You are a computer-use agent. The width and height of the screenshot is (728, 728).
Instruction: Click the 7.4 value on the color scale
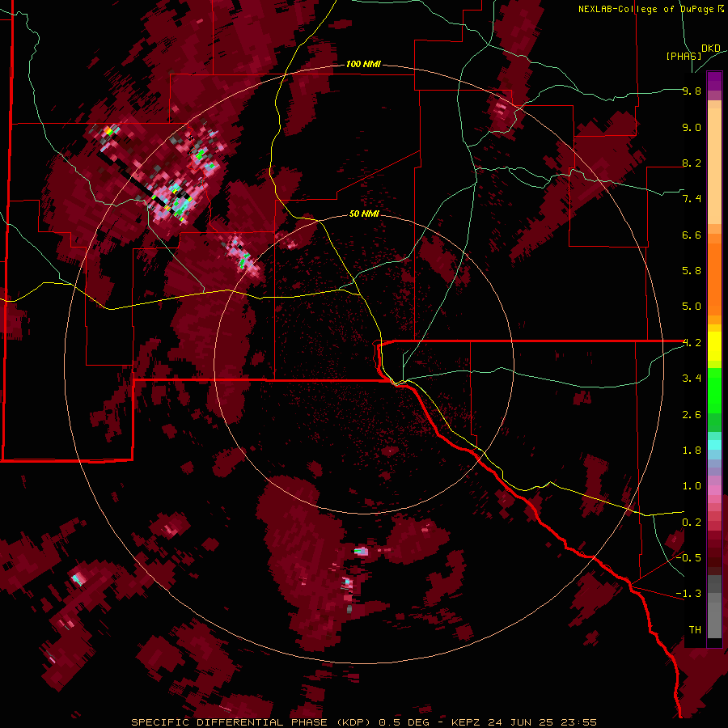[x=692, y=199]
